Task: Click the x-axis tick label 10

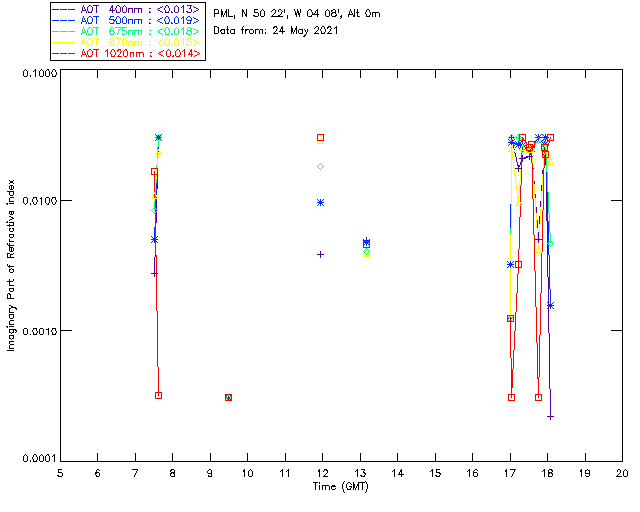Action: tap(248, 473)
